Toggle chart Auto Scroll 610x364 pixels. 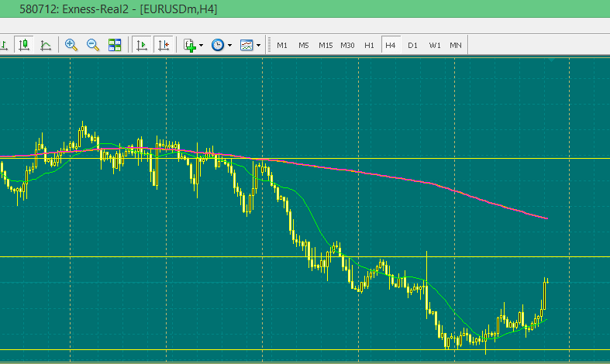142,45
